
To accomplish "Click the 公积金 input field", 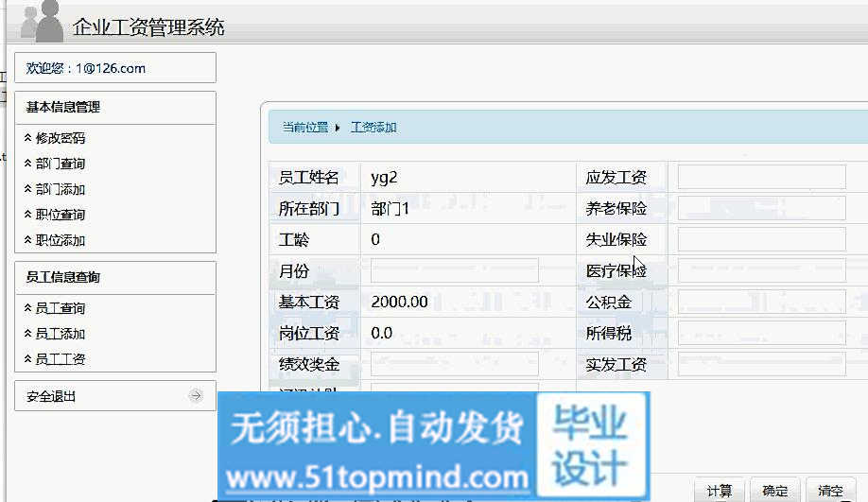I will click(x=761, y=302).
